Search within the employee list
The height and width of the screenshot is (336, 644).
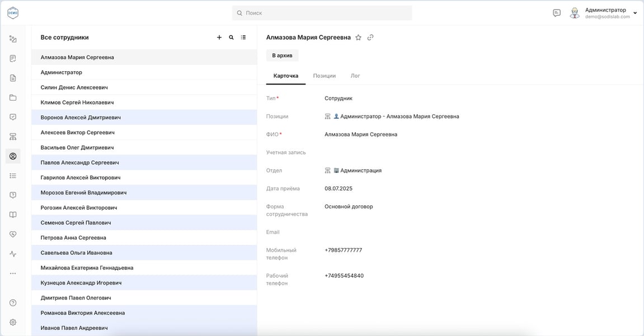click(x=231, y=38)
